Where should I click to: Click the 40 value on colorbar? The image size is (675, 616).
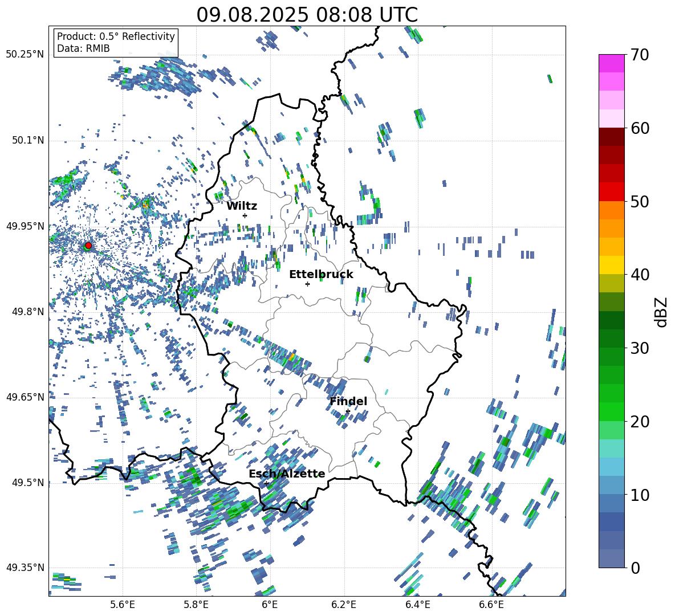tap(639, 275)
